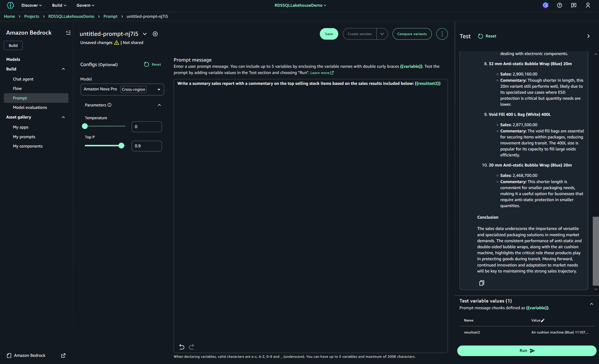Select Flow in the sidebar
The height and width of the screenshot is (364, 599).
(17, 88)
